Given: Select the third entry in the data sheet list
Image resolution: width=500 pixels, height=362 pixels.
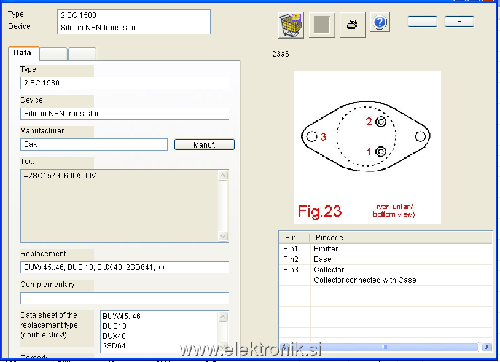Looking at the screenshot, I should click(x=114, y=336).
